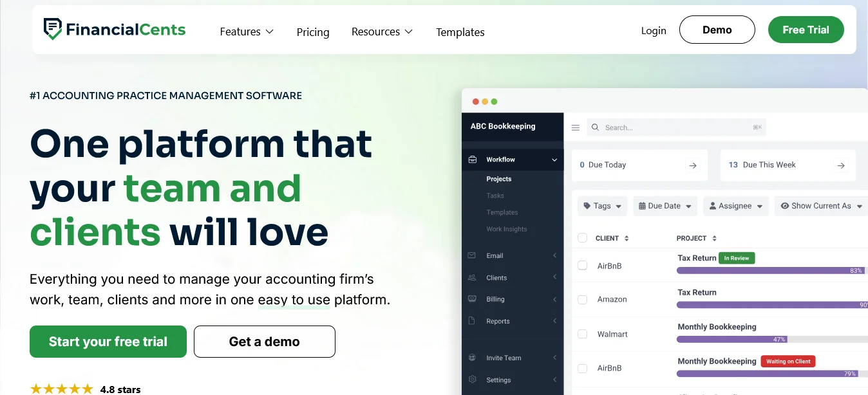Open the Due Date filter dropdown

[x=666, y=206]
